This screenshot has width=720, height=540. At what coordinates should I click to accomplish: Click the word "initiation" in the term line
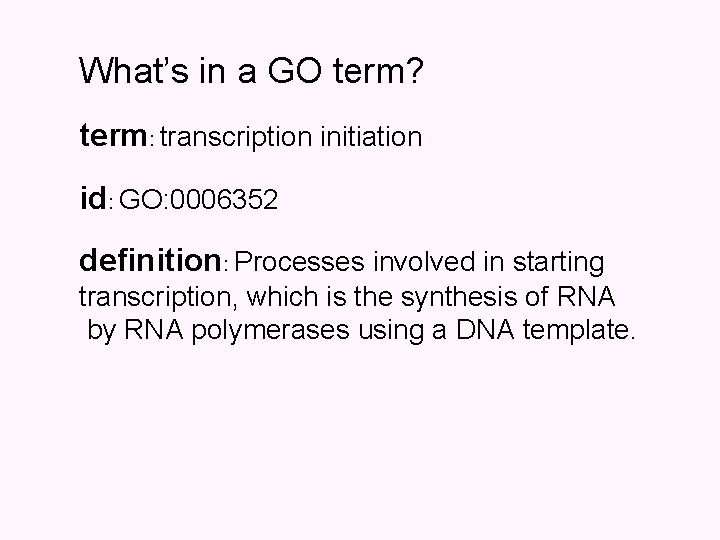coord(371,136)
